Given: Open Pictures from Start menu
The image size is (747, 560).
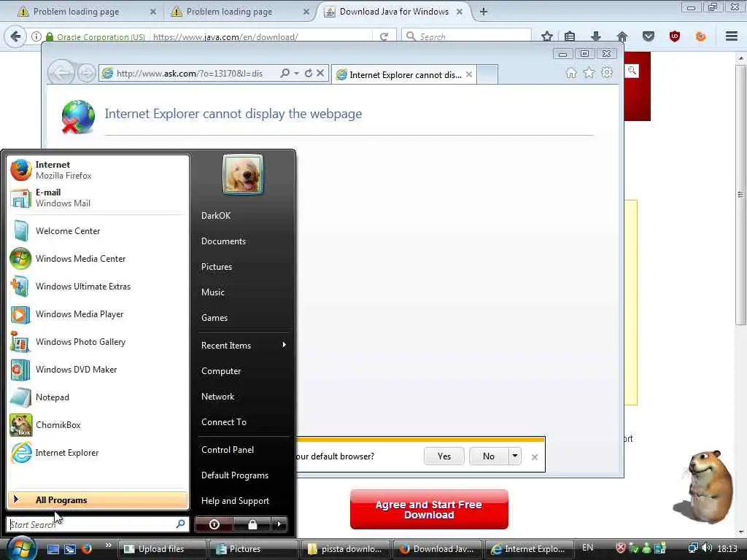Looking at the screenshot, I should click(x=216, y=267).
